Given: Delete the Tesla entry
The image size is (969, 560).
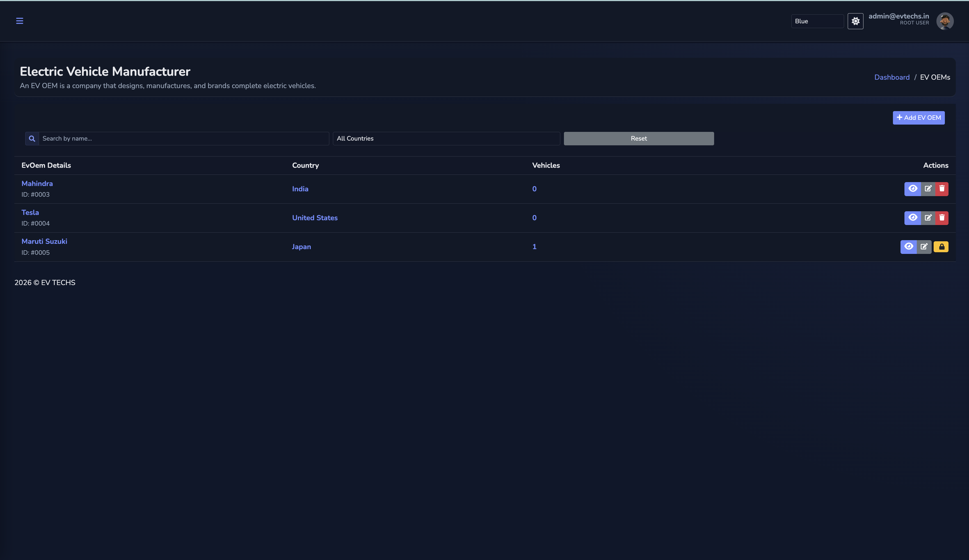Looking at the screenshot, I should pos(942,218).
